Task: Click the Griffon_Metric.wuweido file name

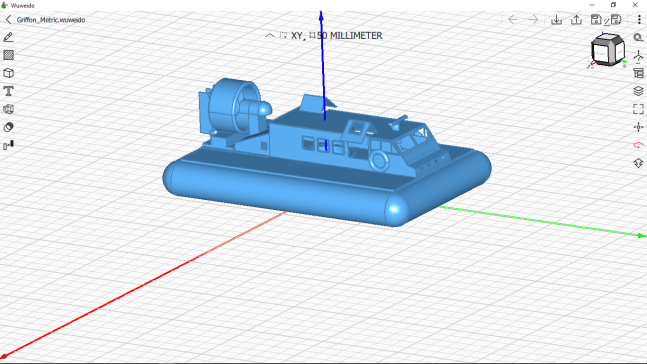Action: [51, 19]
